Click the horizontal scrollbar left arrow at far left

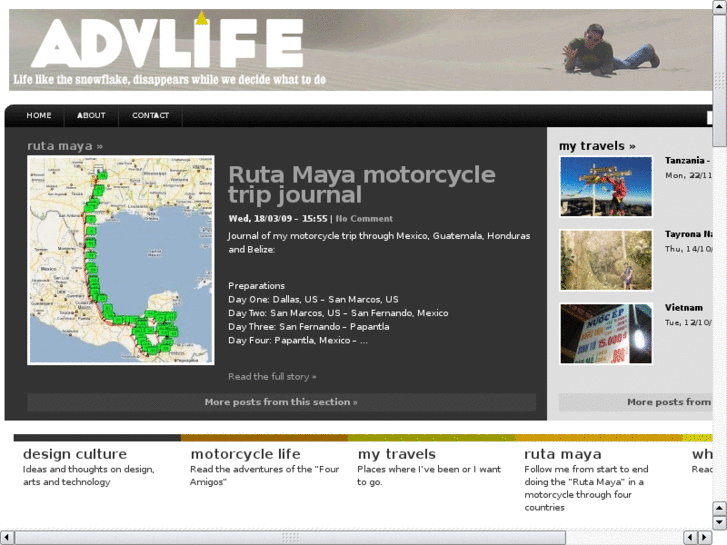coord(7,538)
